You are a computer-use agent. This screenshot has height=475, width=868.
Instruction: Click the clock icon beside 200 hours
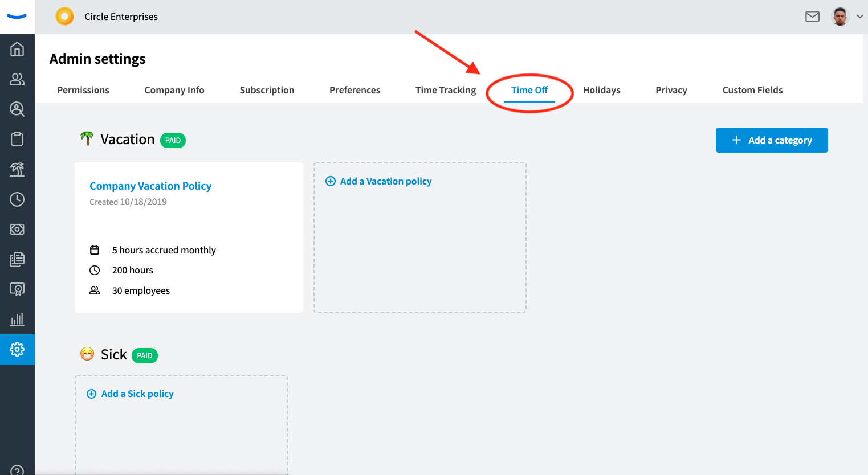[95, 270]
